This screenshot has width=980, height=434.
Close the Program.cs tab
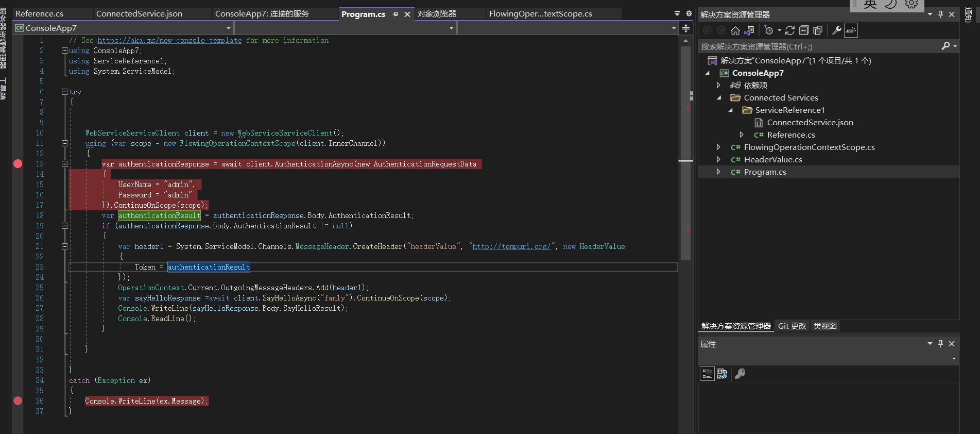pos(407,14)
